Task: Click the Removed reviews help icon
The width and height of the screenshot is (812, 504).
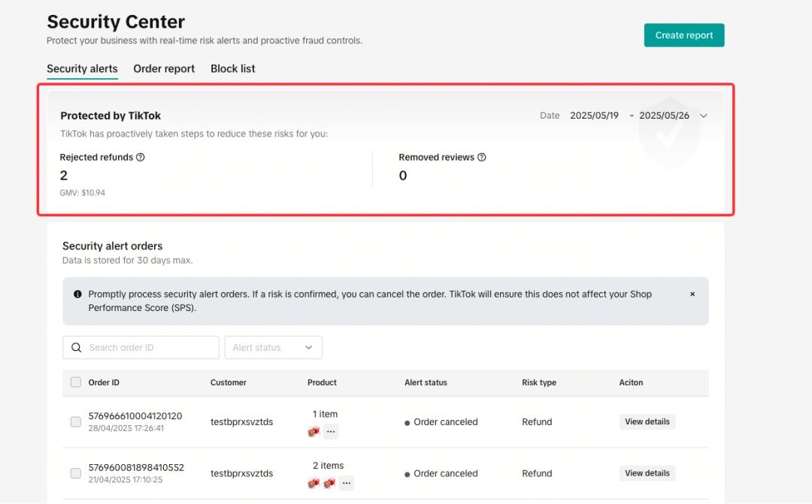Action: 482,157
